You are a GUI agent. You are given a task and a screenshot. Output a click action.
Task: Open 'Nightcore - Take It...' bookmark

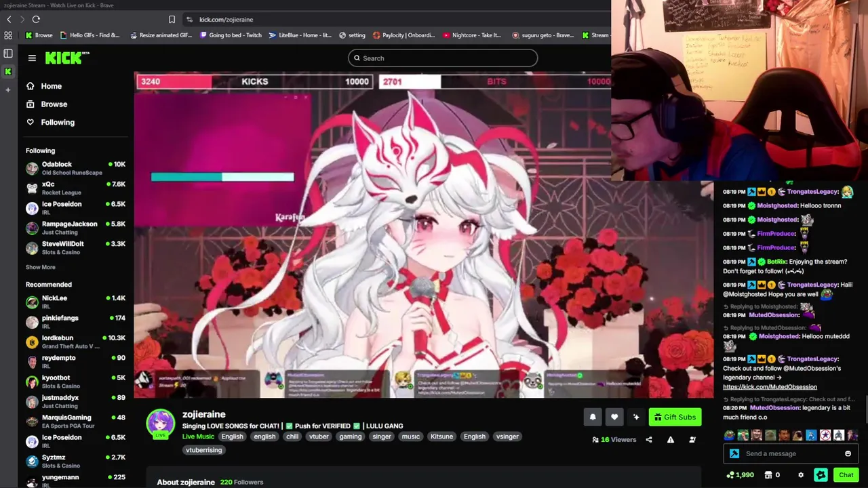click(472, 35)
